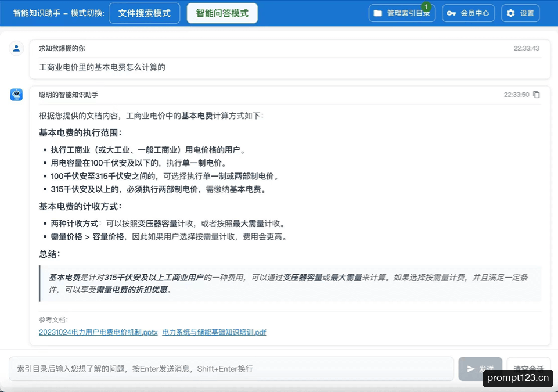Click green notification badge showing 1
Image resolution: width=558 pixels, height=392 pixels.
(x=426, y=7)
